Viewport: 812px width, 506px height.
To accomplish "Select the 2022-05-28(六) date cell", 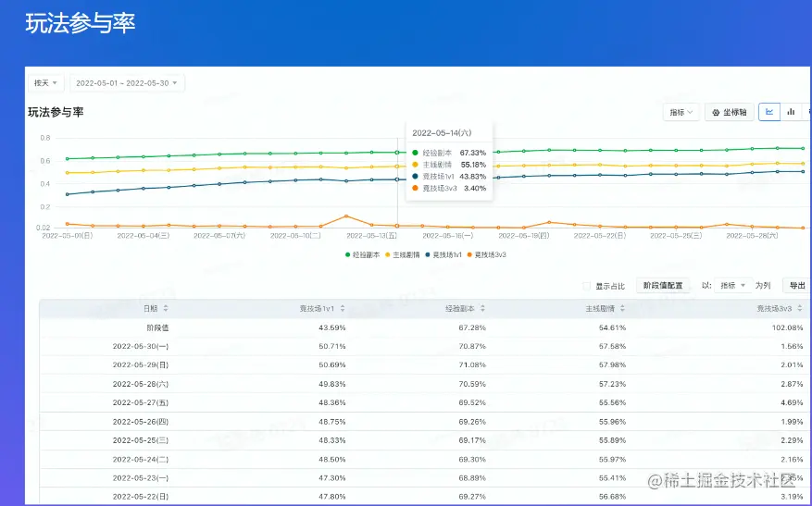I will 141,384.
